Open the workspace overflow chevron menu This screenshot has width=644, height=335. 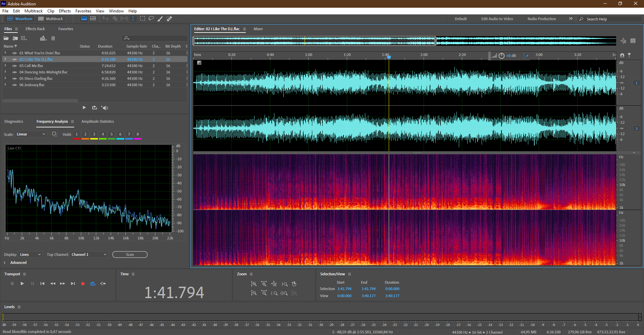click(571, 19)
